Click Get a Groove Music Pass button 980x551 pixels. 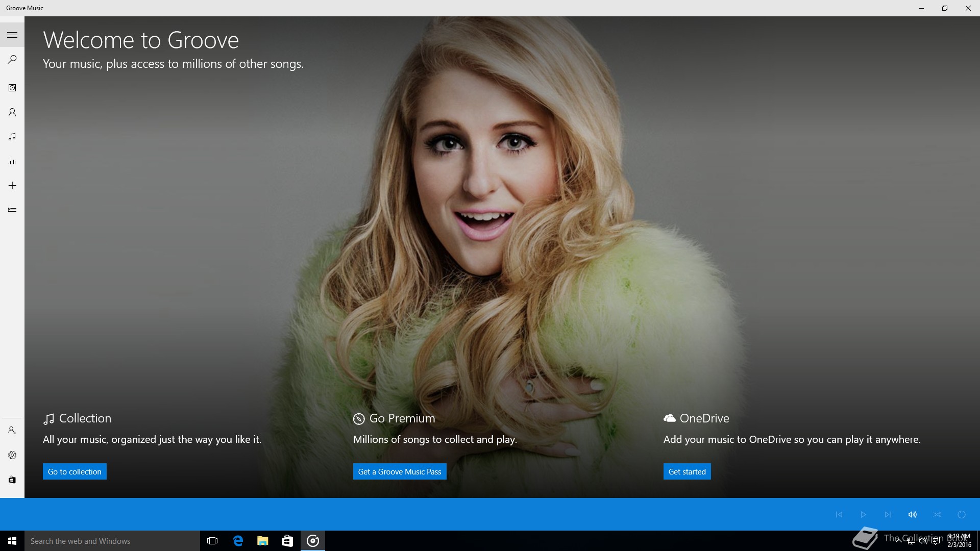(400, 471)
